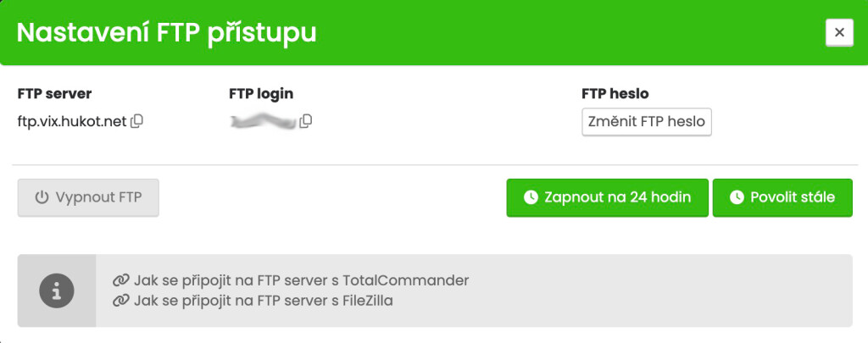
Task: Copy the FTP login value
Action: pos(306,122)
